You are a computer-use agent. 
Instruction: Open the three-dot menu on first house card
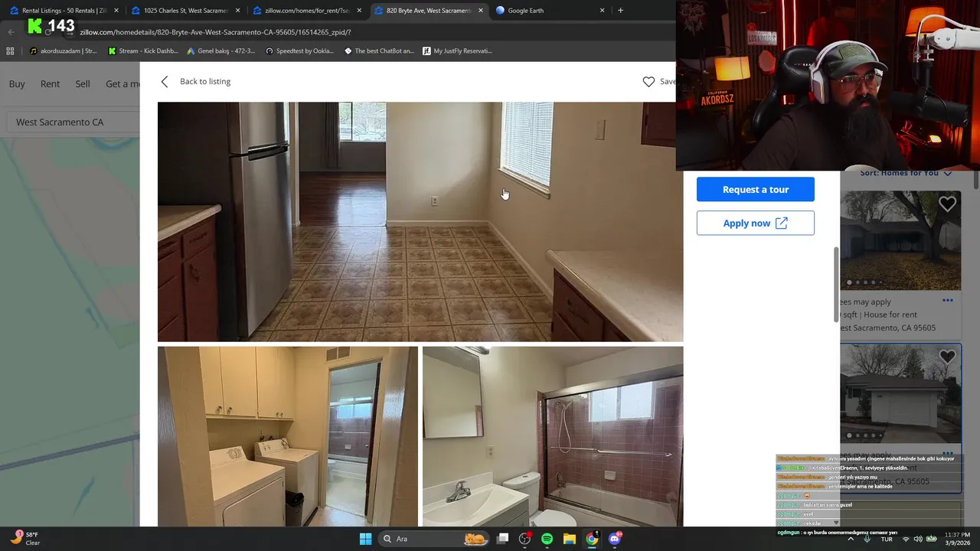click(948, 300)
